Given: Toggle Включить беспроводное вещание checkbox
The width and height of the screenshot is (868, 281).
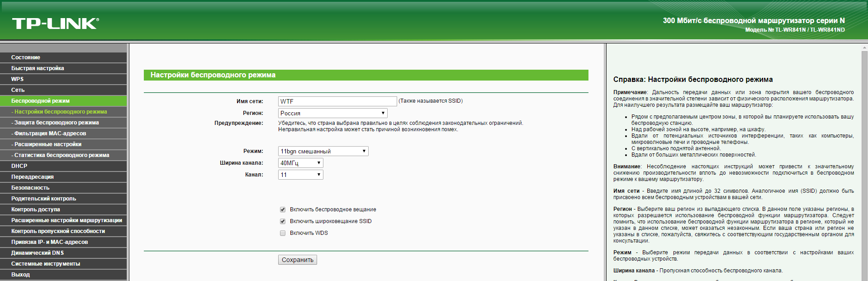Looking at the screenshot, I should 283,210.
